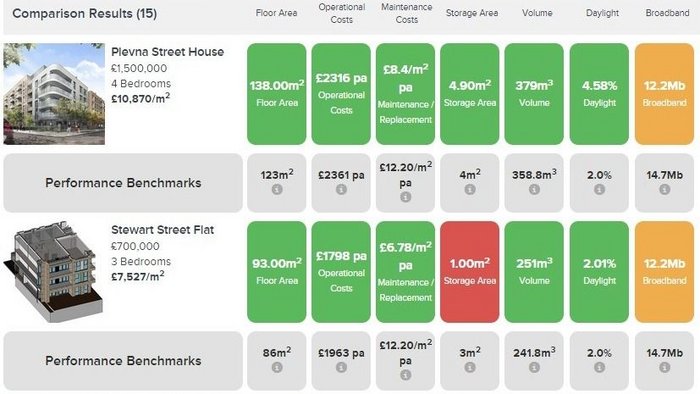Click the Daylight column header

tap(602, 13)
